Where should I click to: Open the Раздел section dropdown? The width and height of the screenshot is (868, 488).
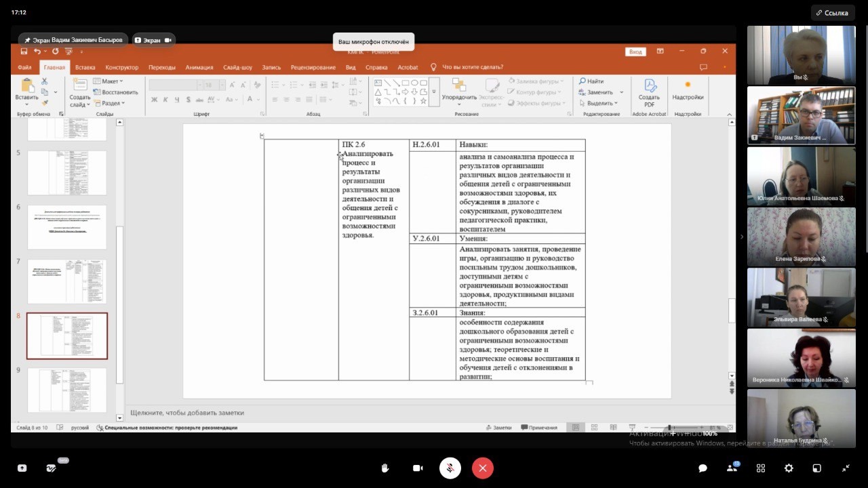(110, 103)
